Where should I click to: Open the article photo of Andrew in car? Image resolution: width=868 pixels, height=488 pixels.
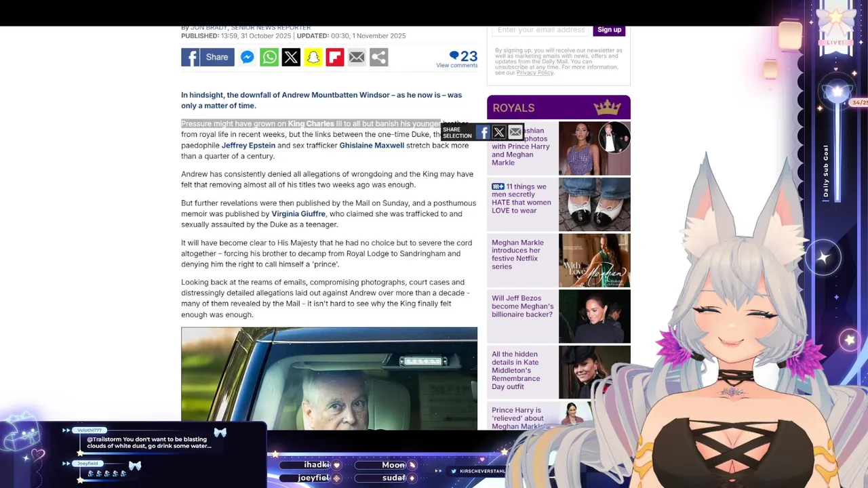point(329,378)
